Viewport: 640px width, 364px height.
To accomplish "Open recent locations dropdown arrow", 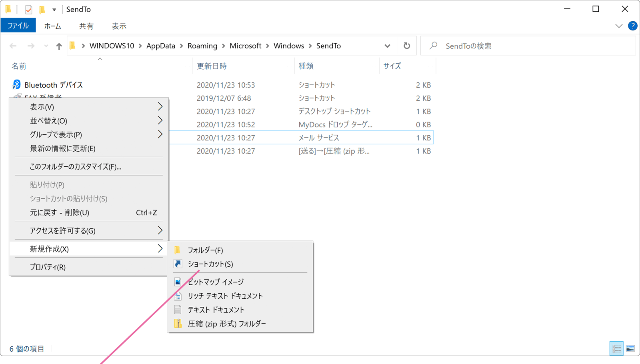I will 46,46.
